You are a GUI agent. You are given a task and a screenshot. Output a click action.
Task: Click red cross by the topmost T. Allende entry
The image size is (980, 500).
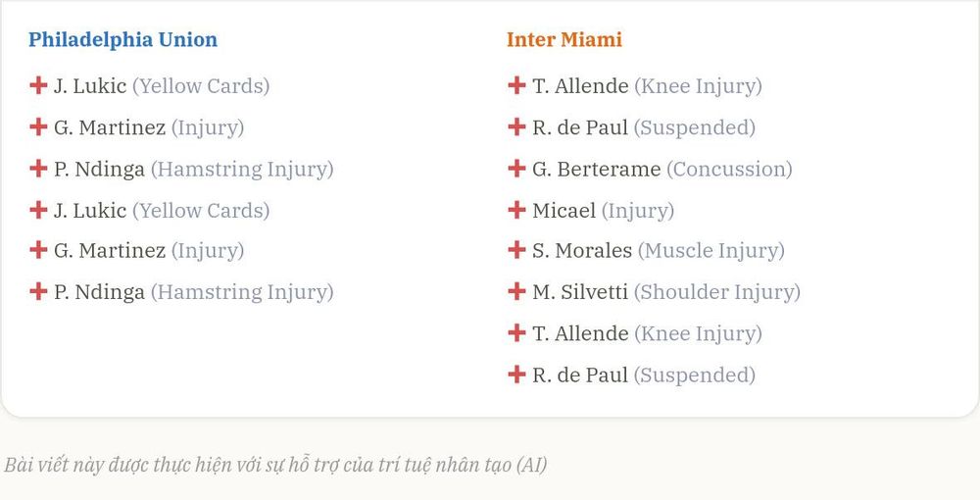[x=516, y=85]
